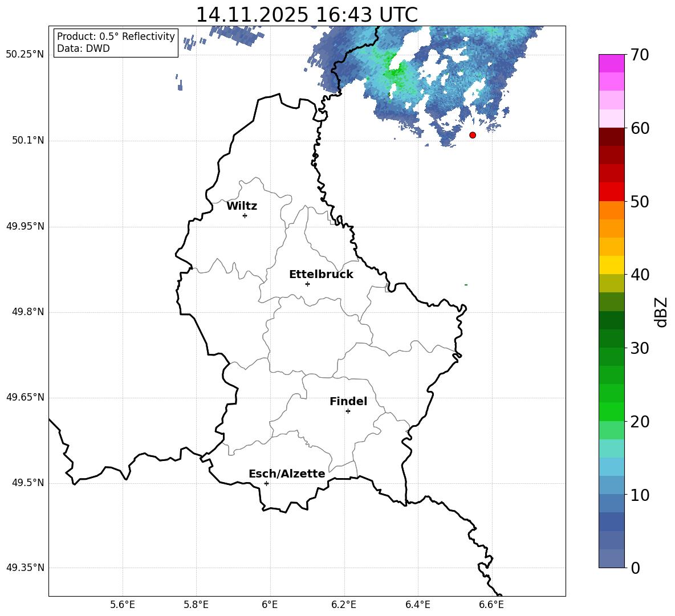Click the 40 dBZ colorbar tick label

(640, 275)
